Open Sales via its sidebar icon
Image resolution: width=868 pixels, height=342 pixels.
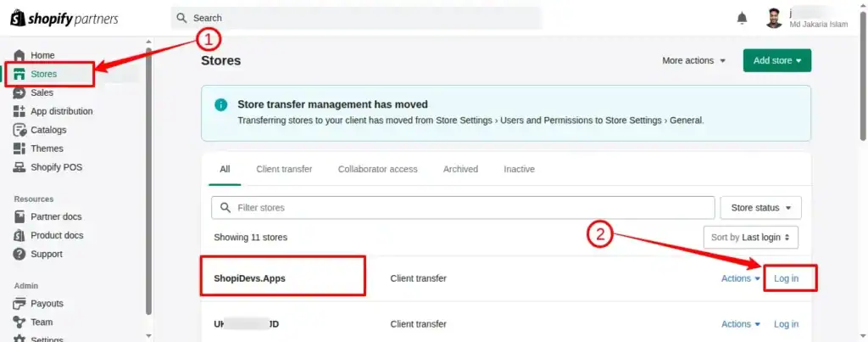click(19, 93)
